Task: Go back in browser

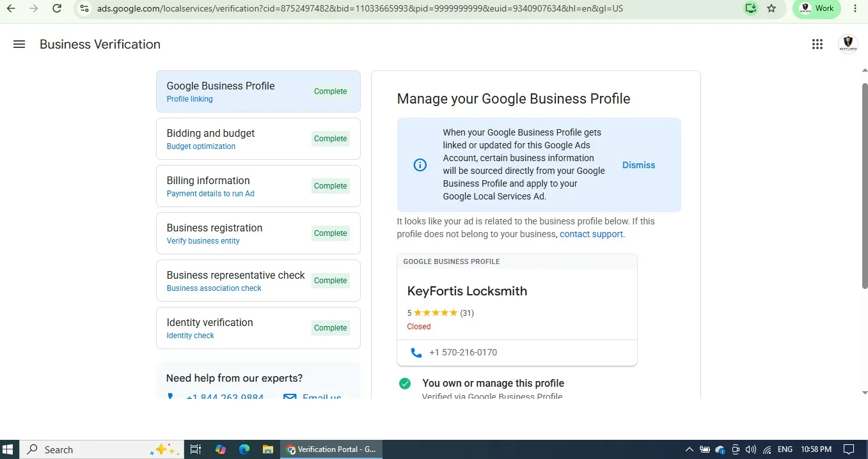Action: pyautogui.click(x=11, y=8)
